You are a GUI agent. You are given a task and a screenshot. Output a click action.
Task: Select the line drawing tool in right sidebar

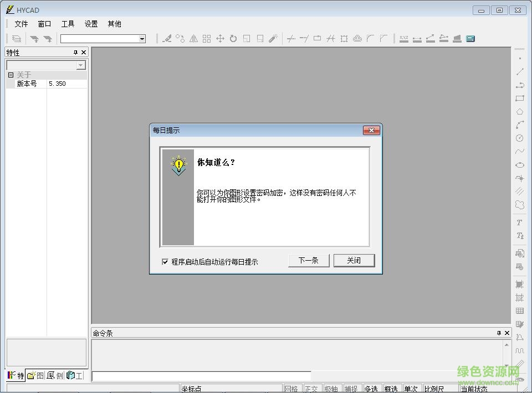coord(521,71)
